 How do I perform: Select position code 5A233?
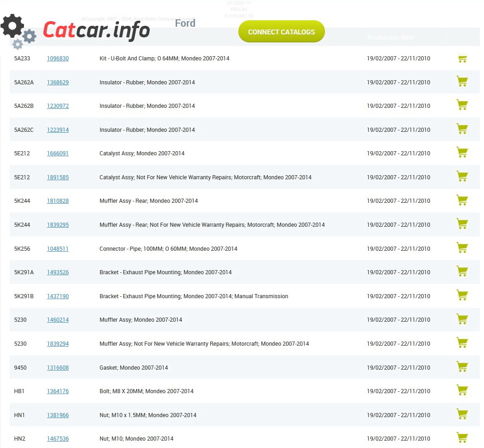(22, 59)
